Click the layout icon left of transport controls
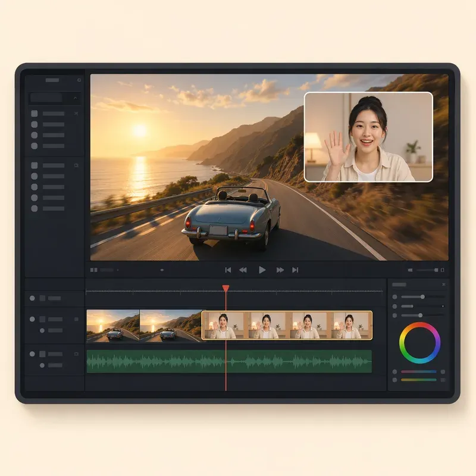 point(94,270)
